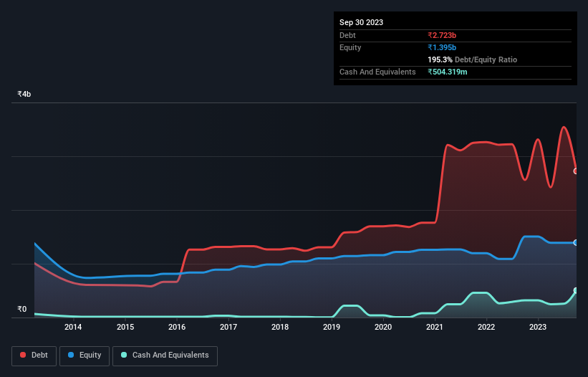Select the 2014 x-axis label

pyautogui.click(x=73, y=327)
